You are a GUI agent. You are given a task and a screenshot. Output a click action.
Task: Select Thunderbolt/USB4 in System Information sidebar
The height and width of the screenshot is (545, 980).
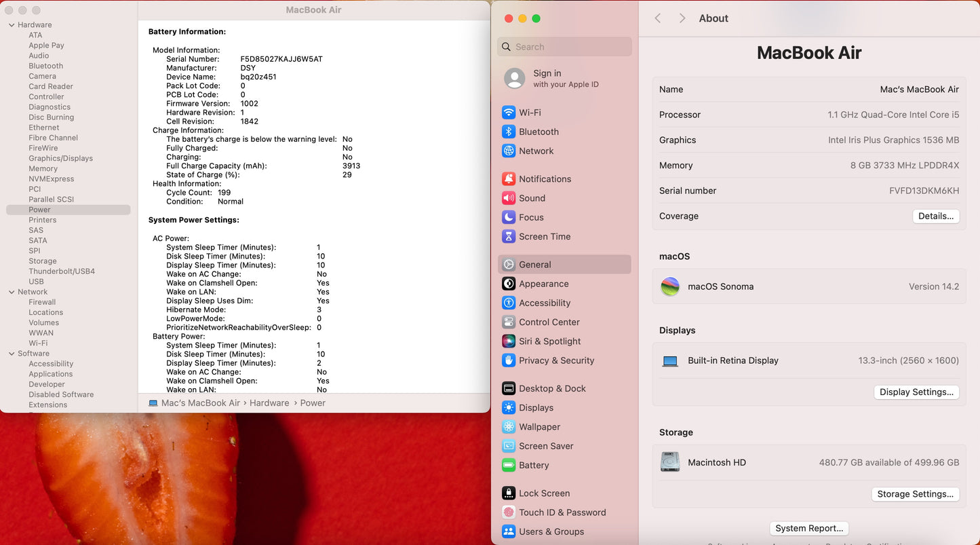point(62,271)
